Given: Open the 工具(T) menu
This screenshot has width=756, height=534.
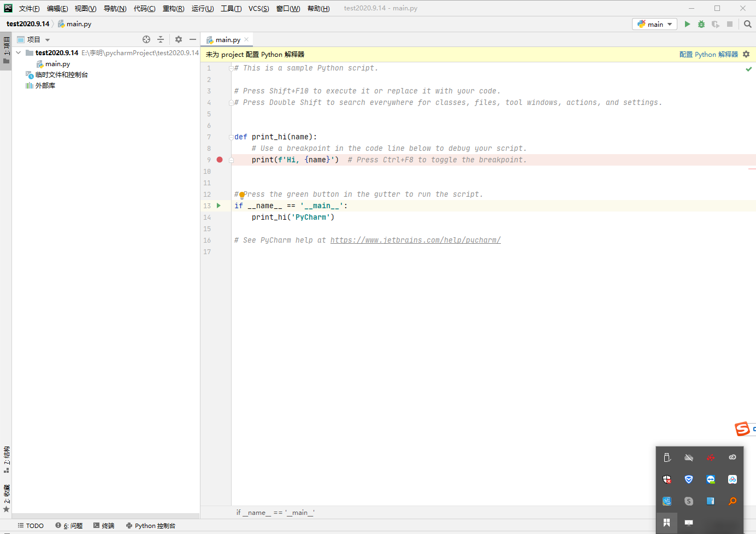Looking at the screenshot, I should pos(231,8).
